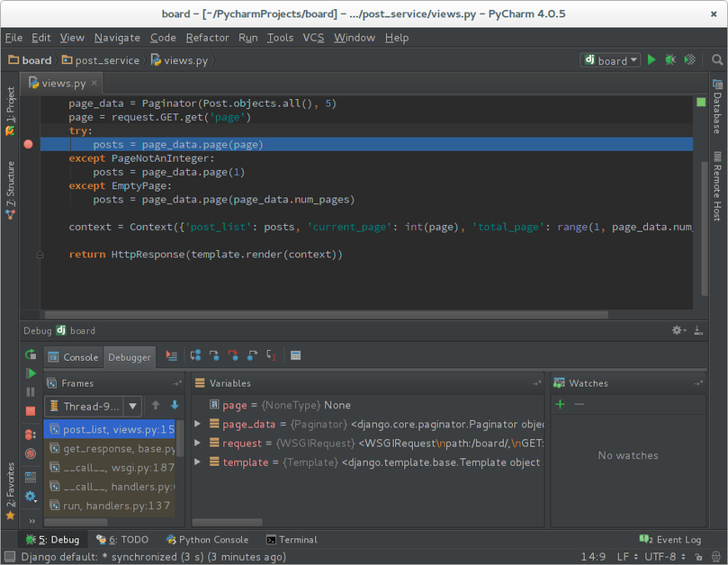The height and width of the screenshot is (565, 728).
Task: Show execution point icon
Action: pyautogui.click(x=171, y=355)
